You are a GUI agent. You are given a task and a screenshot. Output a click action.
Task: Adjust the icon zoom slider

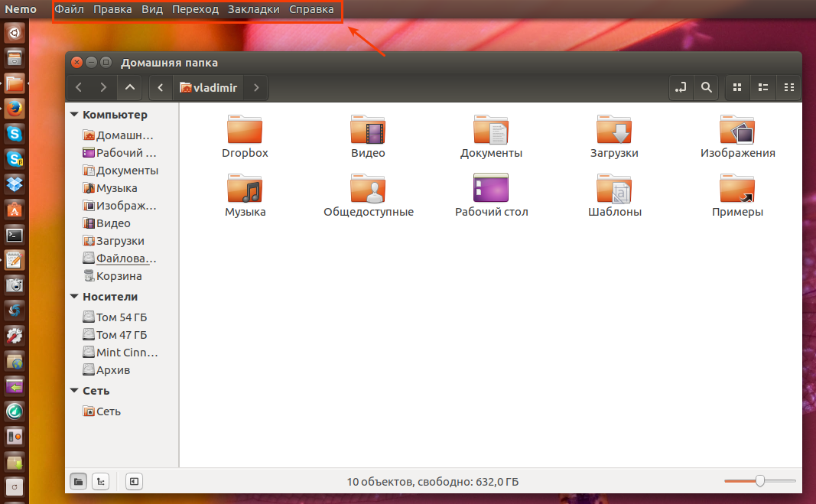760,481
